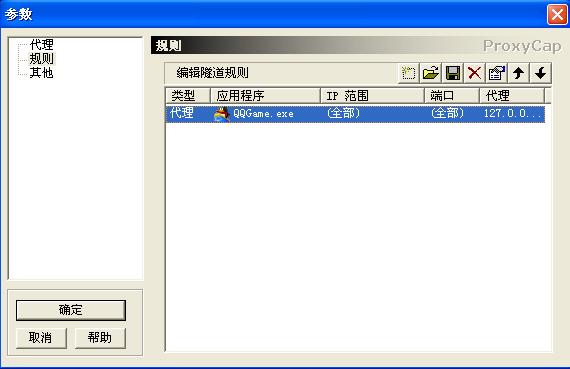This screenshot has height=369, width=570.
Task: Open rules file with folder icon
Action: (x=430, y=73)
